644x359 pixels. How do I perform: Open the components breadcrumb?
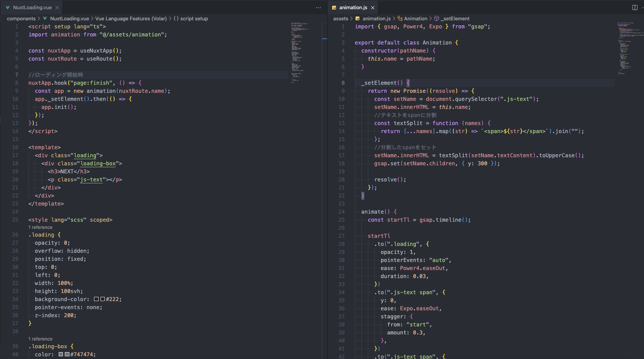(x=21, y=18)
